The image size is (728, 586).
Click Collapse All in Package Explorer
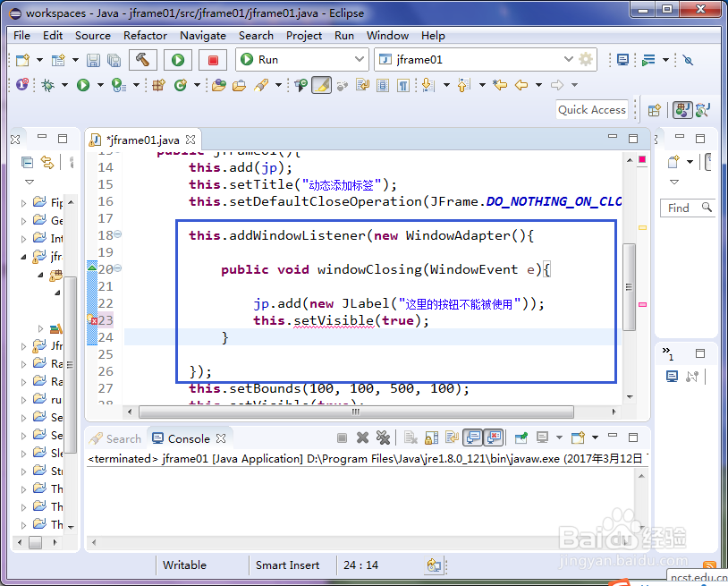28,162
